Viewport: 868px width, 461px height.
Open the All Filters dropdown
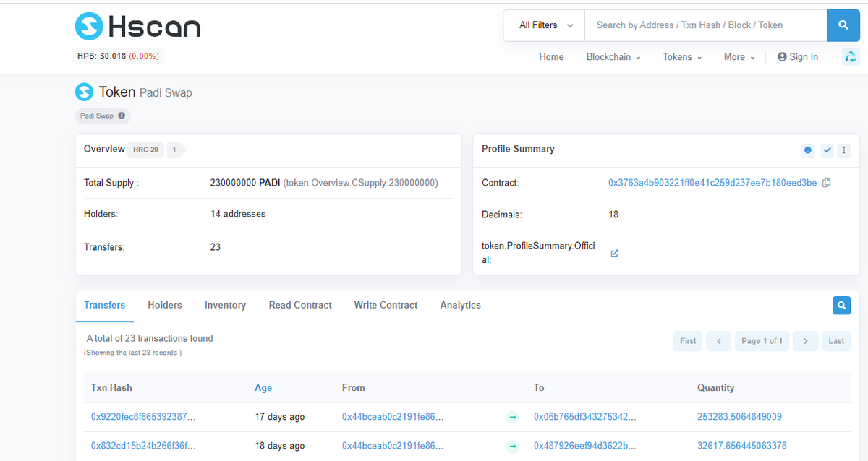(544, 25)
